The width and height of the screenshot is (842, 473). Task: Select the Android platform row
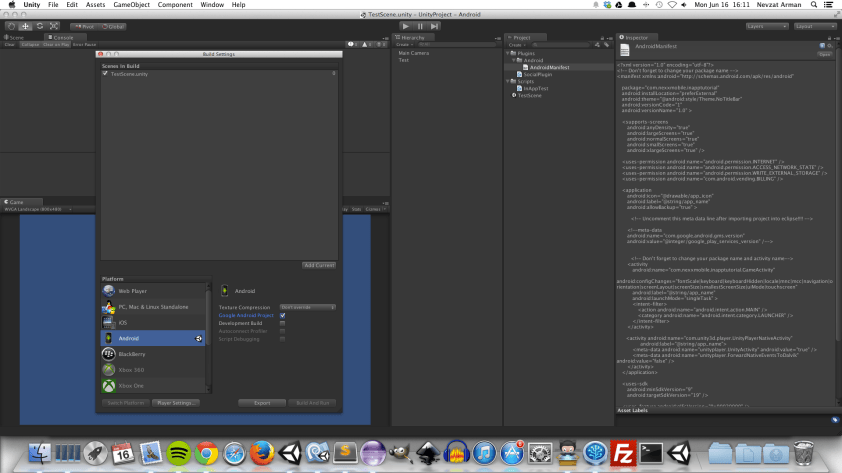pyautogui.click(x=153, y=338)
